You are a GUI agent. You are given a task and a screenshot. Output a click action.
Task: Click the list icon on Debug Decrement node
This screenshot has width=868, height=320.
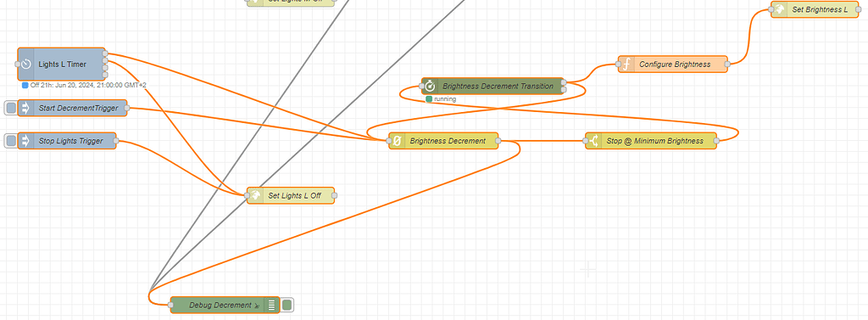[271, 305]
